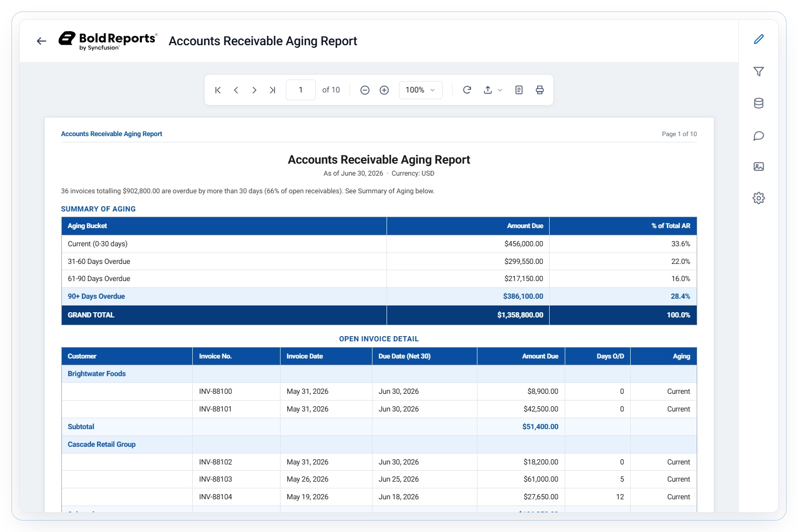Open the comments speech bubble icon
Image resolution: width=798 pixels, height=532 pixels.
(x=759, y=136)
